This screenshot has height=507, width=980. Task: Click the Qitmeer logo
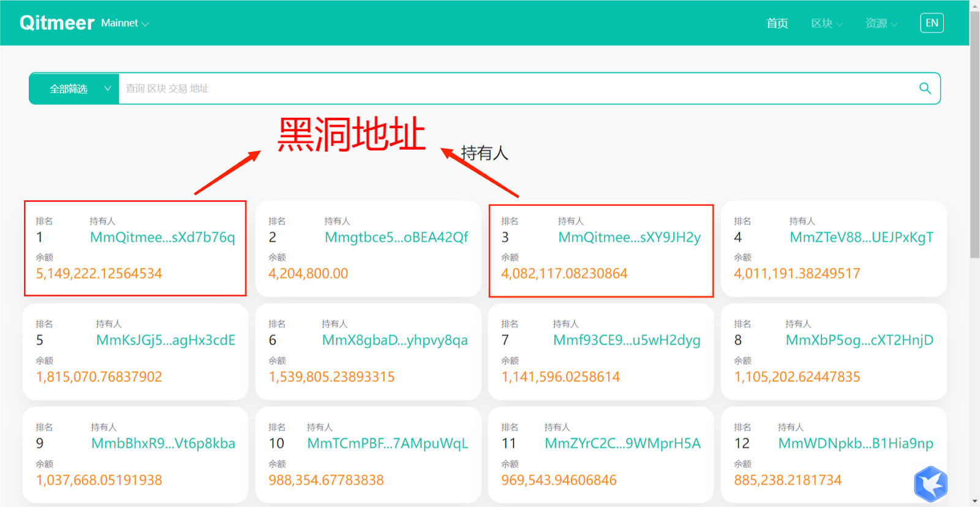tap(57, 23)
